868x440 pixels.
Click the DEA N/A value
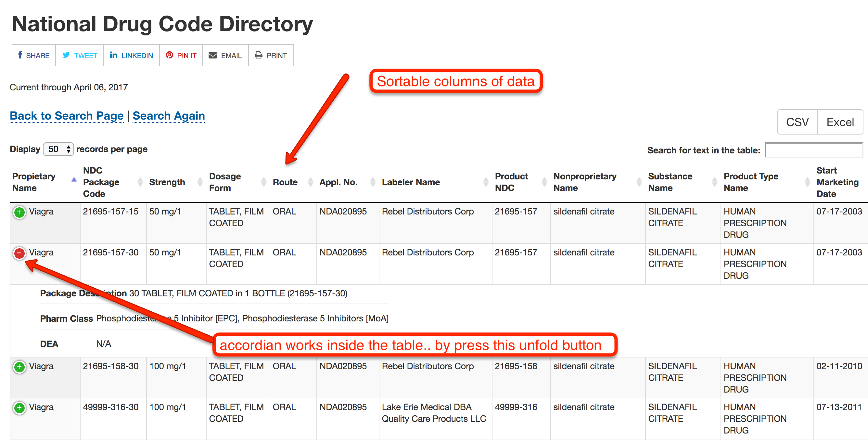coord(103,344)
